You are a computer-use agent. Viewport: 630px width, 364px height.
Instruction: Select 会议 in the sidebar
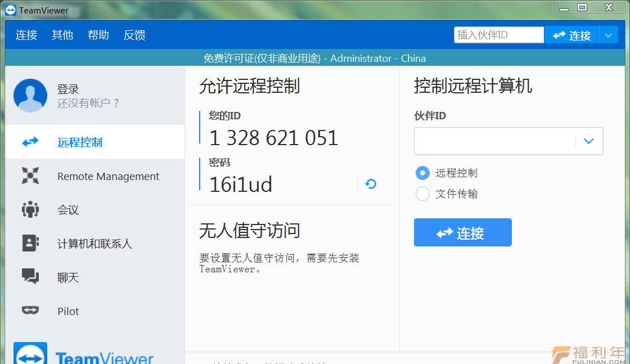pos(95,209)
